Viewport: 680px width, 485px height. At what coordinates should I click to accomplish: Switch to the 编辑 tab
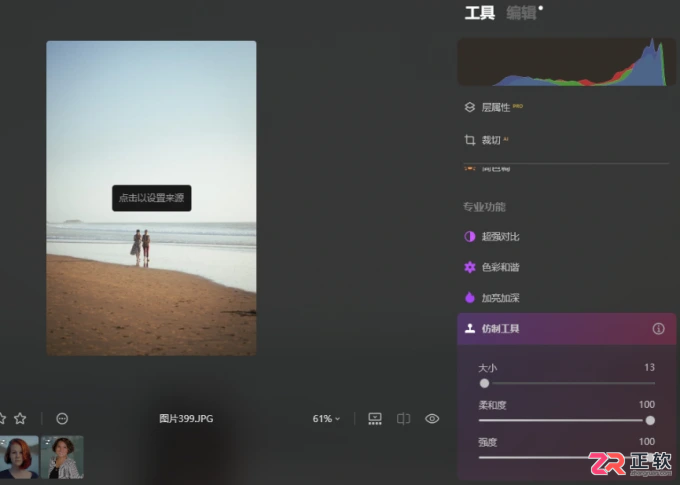point(522,13)
